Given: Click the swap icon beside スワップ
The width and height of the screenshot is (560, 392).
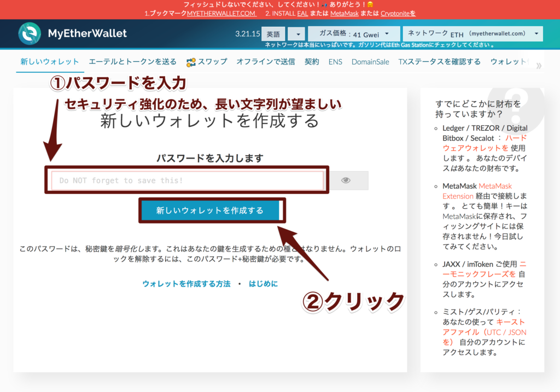Looking at the screenshot, I should (191, 62).
